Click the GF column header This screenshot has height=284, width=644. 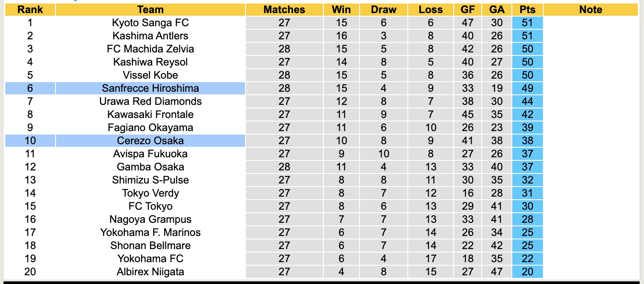(468, 10)
